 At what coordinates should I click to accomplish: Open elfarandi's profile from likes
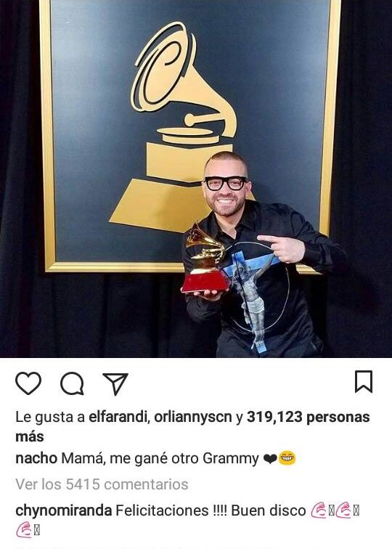pyautogui.click(x=118, y=417)
